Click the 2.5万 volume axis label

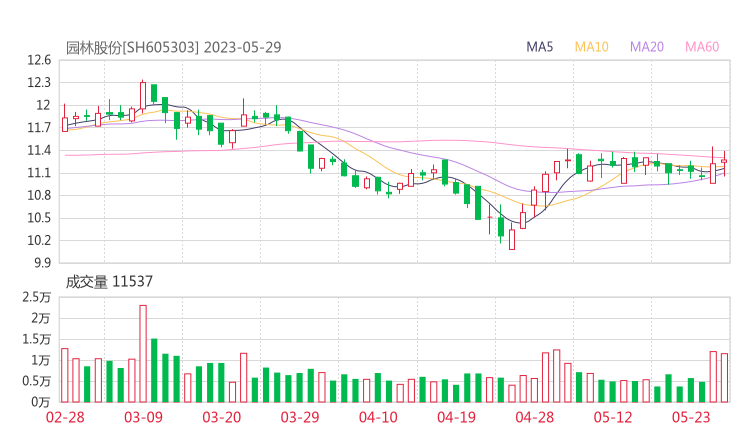coord(36,297)
